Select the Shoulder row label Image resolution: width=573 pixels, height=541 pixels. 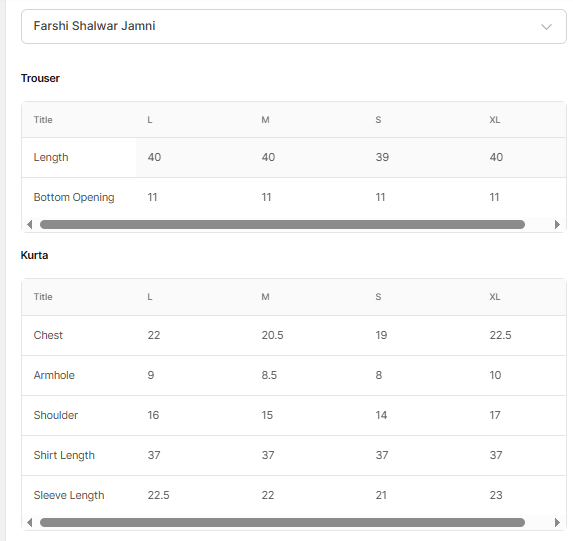click(x=56, y=415)
